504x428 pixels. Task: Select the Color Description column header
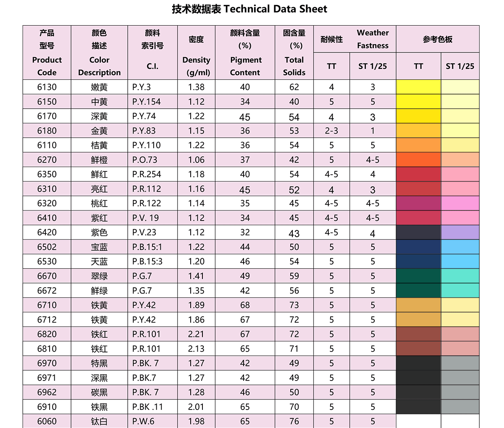[x=99, y=53]
